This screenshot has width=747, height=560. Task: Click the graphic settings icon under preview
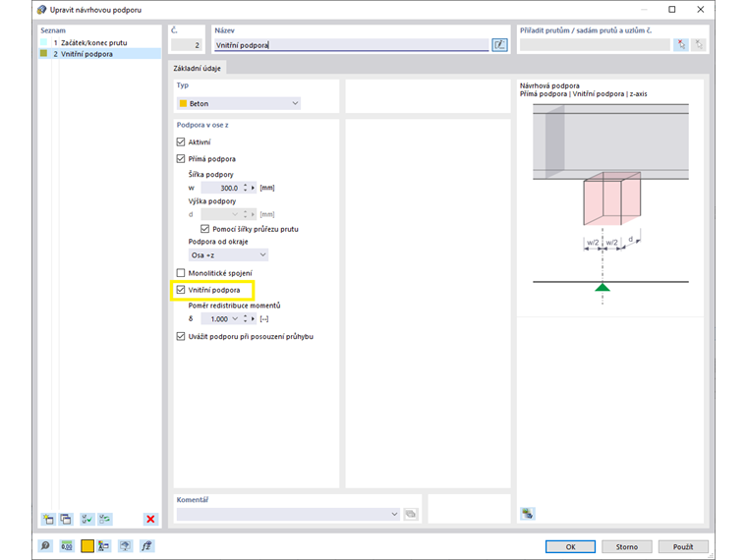pos(528,513)
